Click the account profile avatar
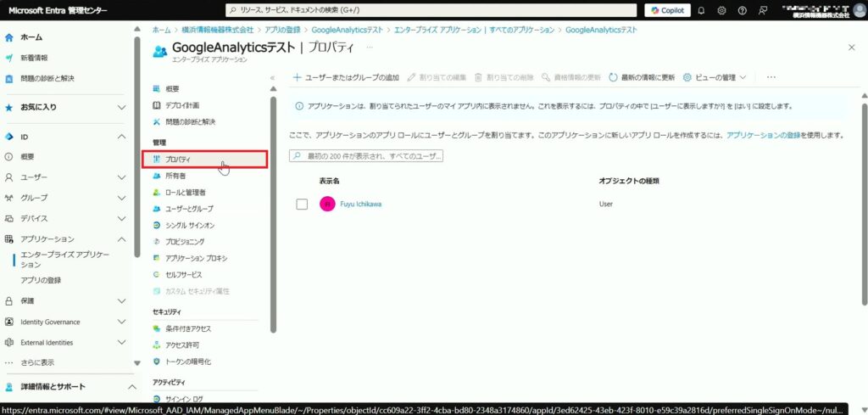 (x=859, y=10)
